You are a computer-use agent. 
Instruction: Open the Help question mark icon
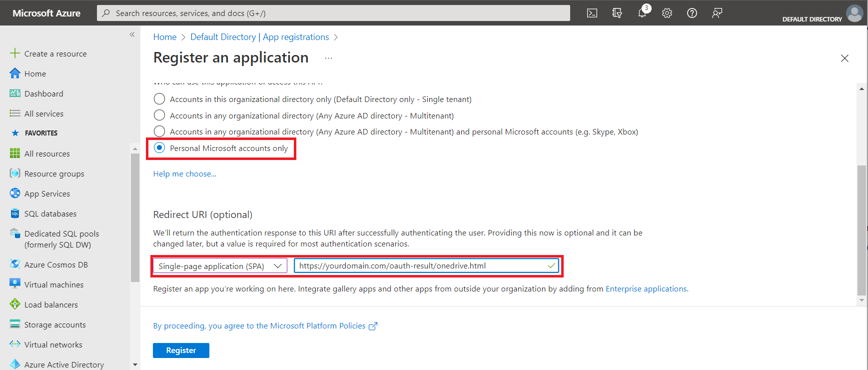692,13
